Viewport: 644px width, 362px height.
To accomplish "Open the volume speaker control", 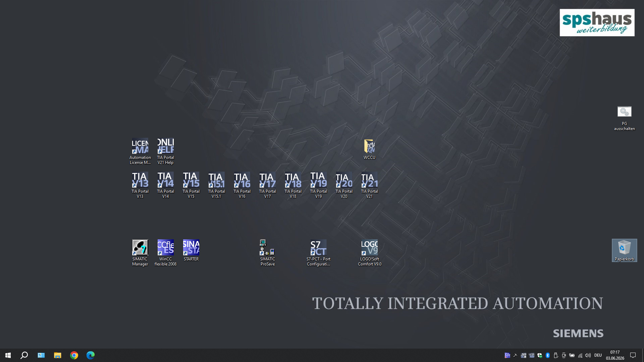I will (588, 355).
